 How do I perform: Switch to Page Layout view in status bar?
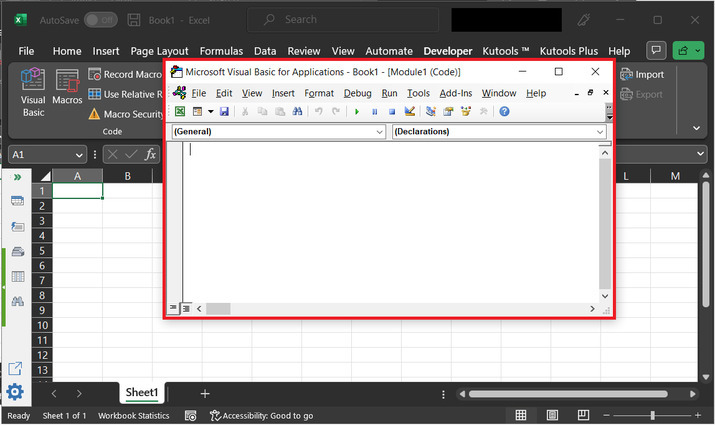(x=552, y=415)
